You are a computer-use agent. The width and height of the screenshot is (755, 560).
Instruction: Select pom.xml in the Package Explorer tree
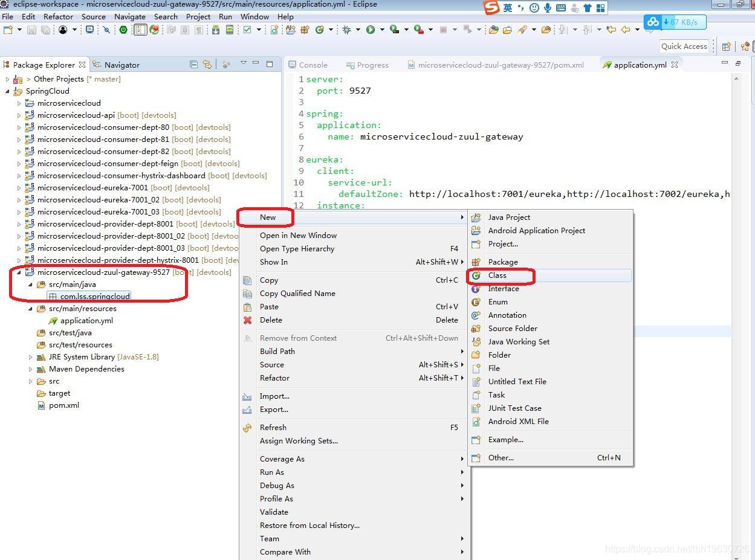coord(63,405)
